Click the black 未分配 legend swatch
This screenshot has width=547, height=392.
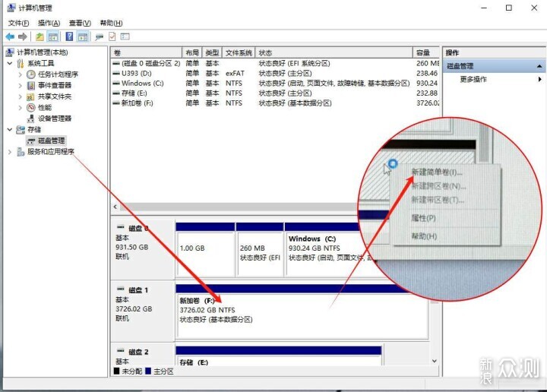tap(116, 371)
